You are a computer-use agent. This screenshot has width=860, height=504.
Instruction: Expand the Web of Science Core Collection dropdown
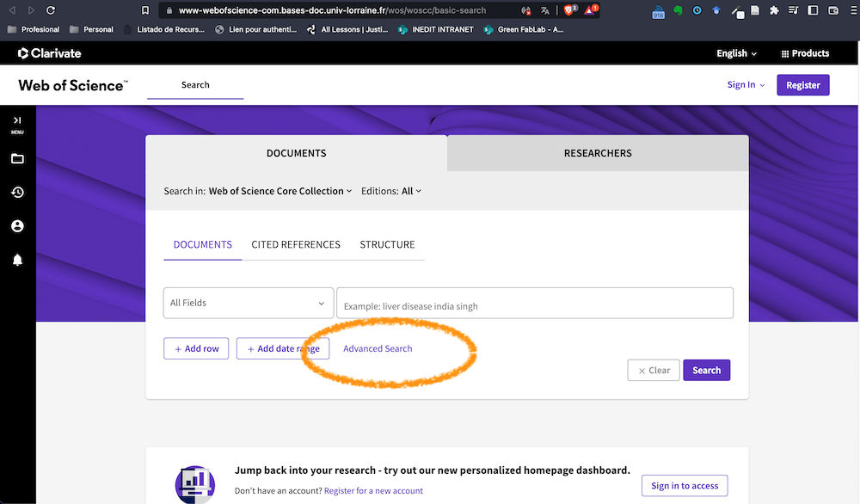(x=280, y=191)
